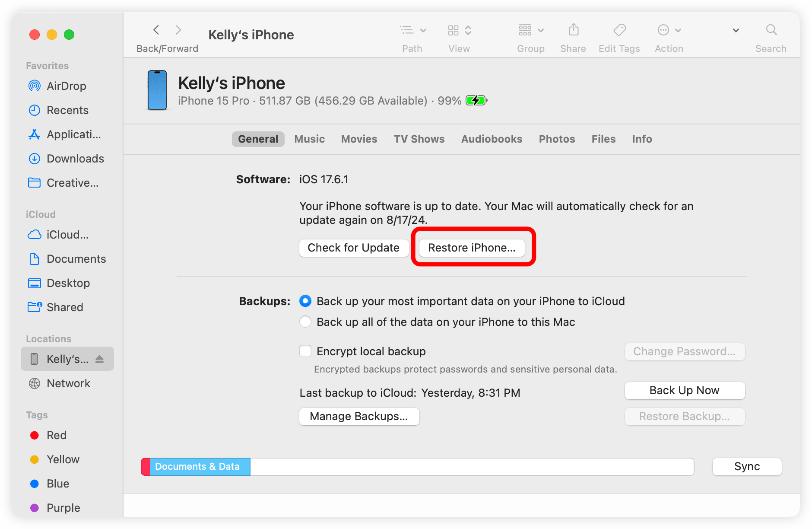Screen dimensions: 812x529
Task: Eject Kelly's iPhone from sidebar
Action: tap(100, 359)
